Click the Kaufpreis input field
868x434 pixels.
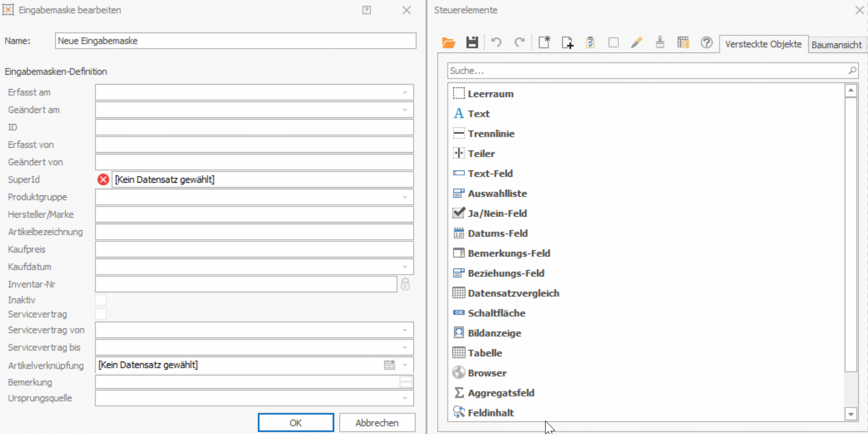click(x=254, y=249)
